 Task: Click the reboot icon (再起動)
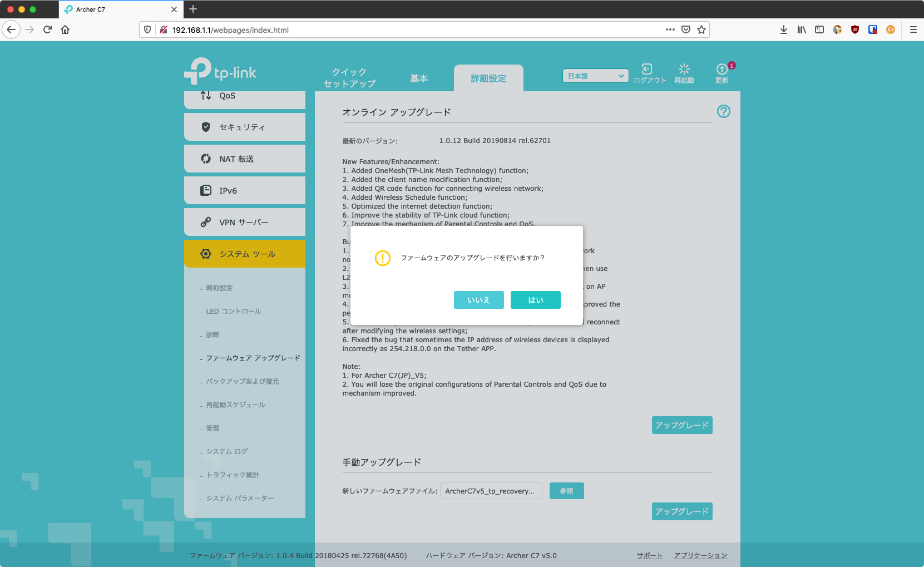tap(684, 69)
